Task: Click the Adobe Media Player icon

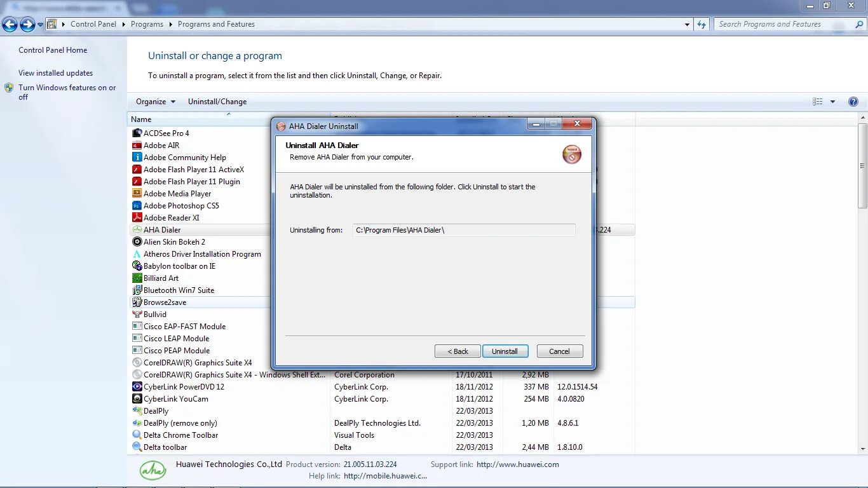Action: pos(137,193)
